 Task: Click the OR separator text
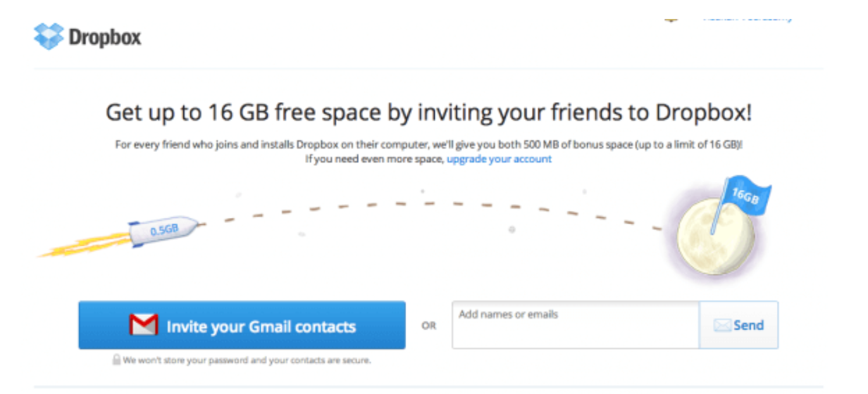click(429, 326)
